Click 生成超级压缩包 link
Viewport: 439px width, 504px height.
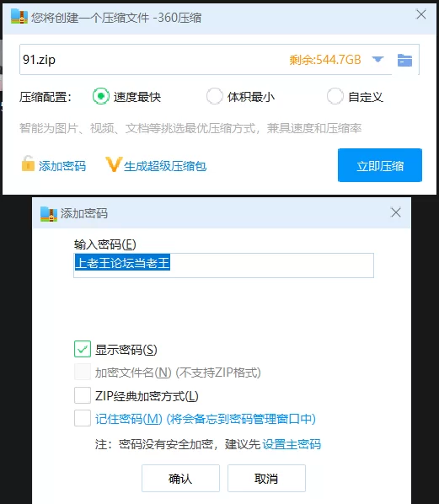pos(165,166)
